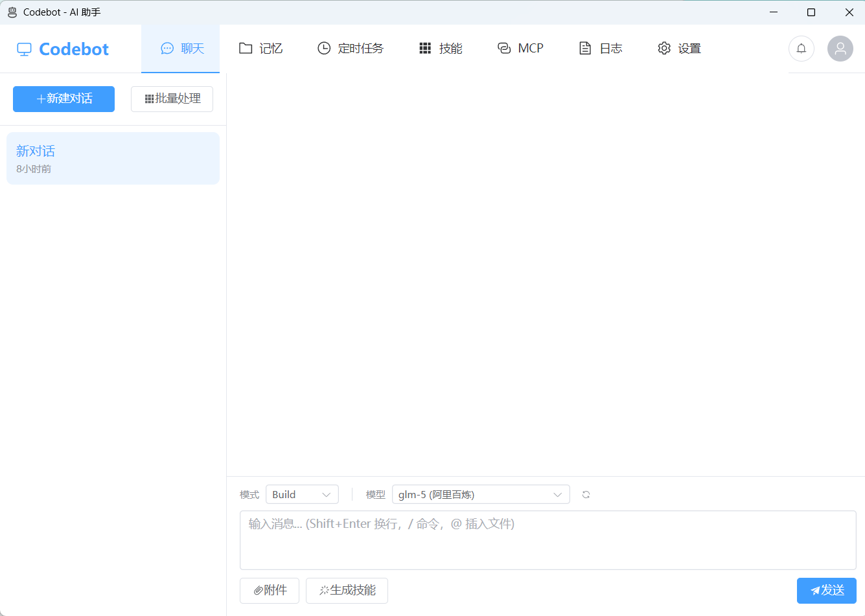Click the notification bell icon
865x616 pixels.
(x=802, y=49)
